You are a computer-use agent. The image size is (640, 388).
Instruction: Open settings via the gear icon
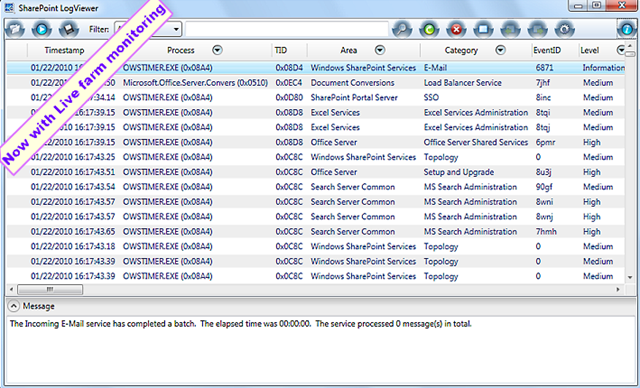click(565, 29)
